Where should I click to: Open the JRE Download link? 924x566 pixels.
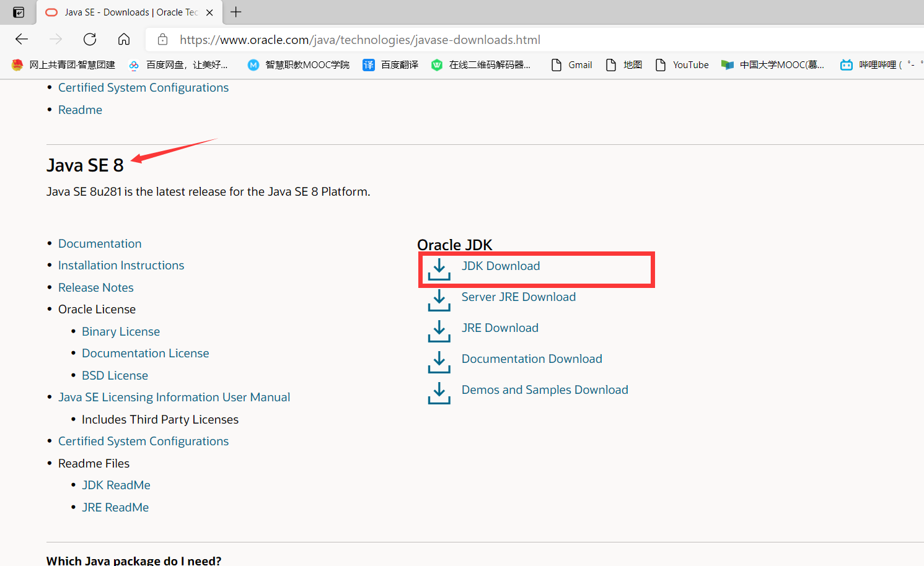(500, 328)
